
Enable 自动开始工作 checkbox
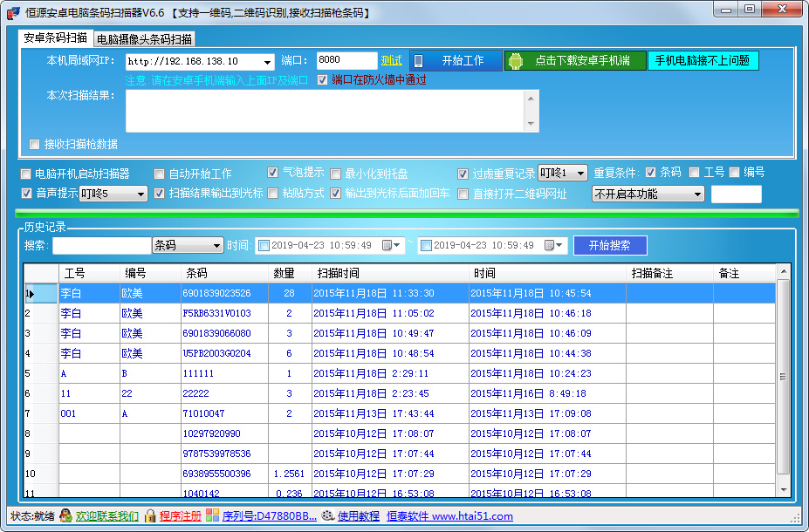(x=160, y=174)
